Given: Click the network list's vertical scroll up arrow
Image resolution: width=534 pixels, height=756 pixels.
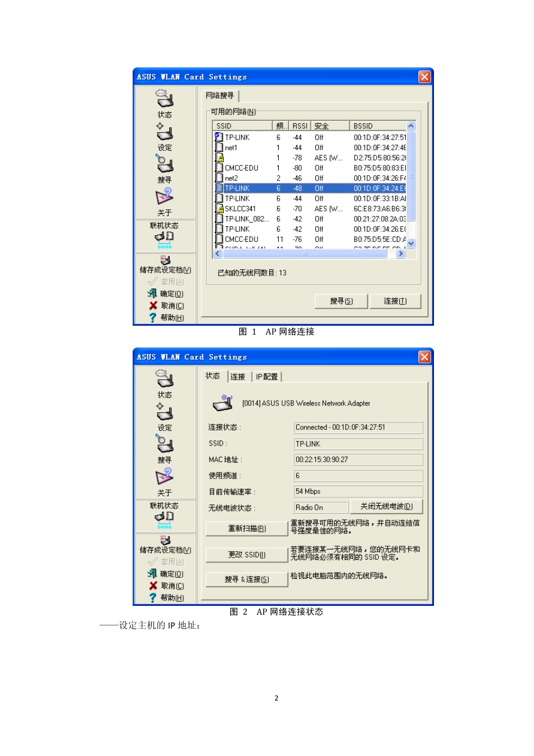Looking at the screenshot, I should [x=411, y=126].
